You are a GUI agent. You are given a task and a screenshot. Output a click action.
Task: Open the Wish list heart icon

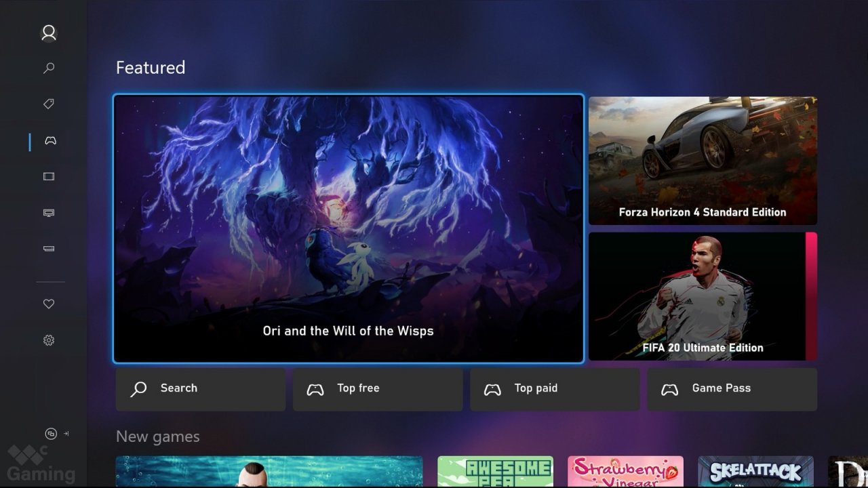click(49, 304)
